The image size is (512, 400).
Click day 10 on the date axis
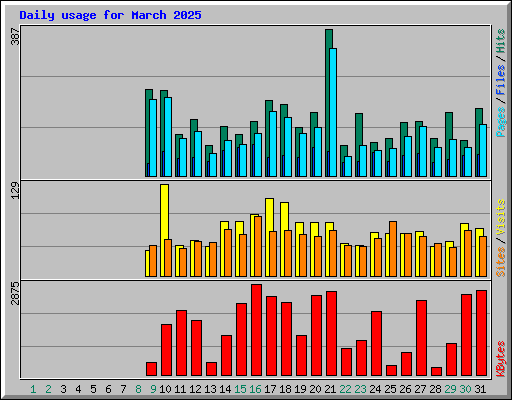165,389
